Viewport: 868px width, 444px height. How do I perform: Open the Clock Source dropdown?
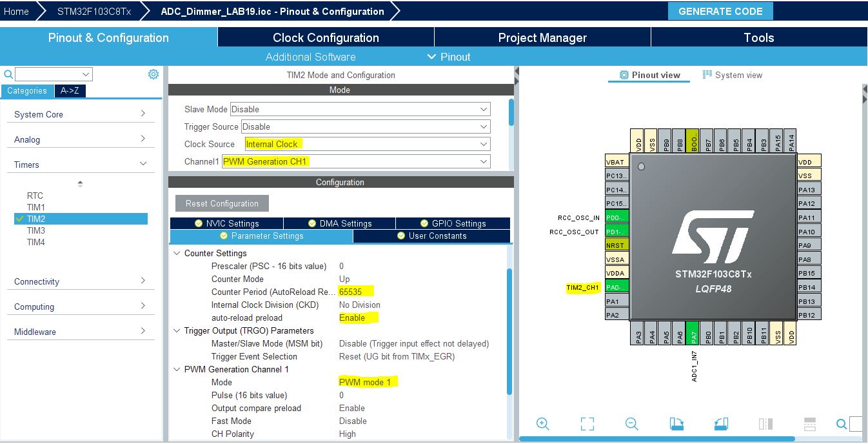coord(367,144)
